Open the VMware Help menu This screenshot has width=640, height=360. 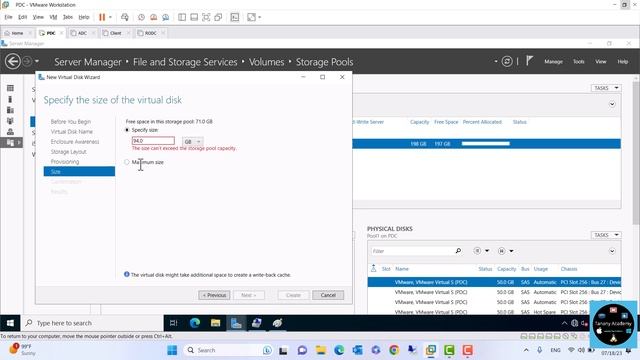(x=84, y=17)
